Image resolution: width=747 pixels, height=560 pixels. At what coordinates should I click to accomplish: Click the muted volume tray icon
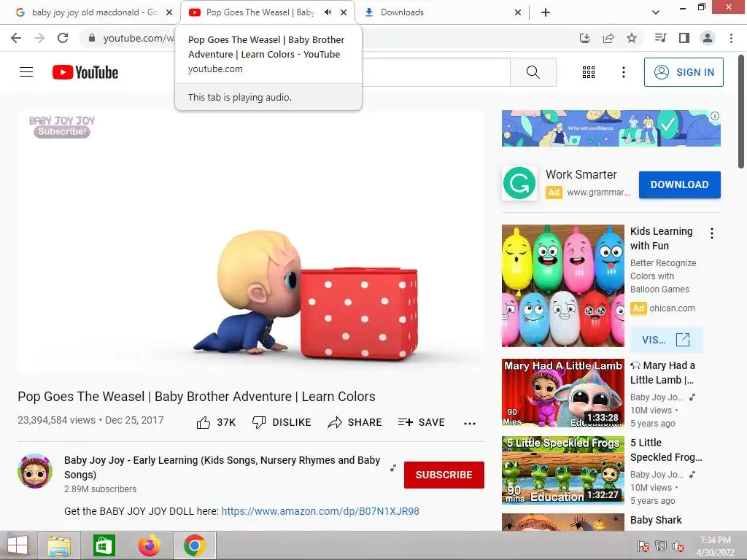point(678,546)
